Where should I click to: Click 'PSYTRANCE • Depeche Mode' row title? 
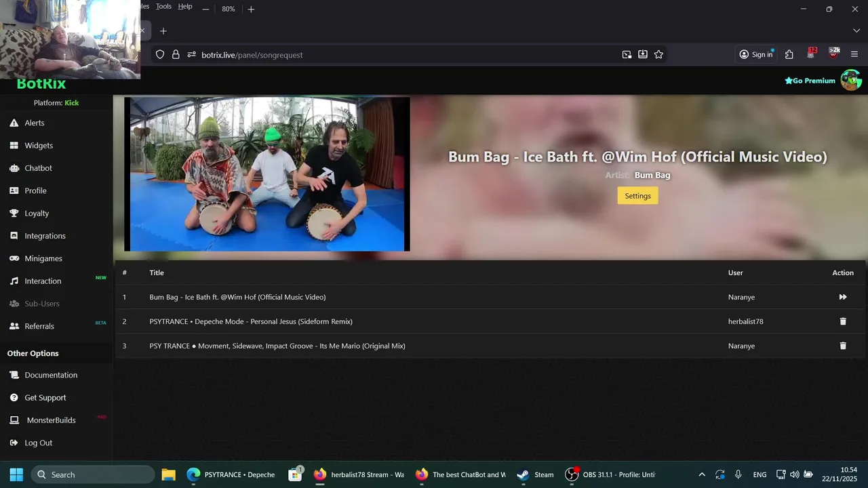point(251,321)
